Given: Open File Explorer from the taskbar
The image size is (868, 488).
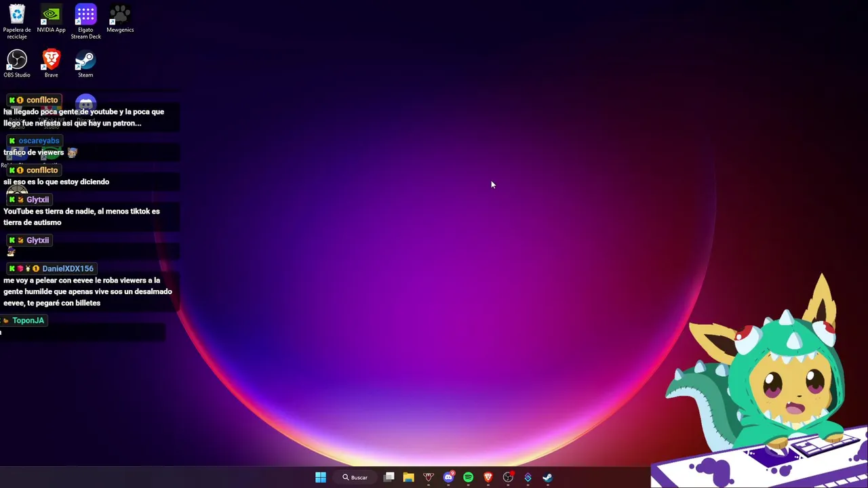Looking at the screenshot, I should click(x=408, y=477).
